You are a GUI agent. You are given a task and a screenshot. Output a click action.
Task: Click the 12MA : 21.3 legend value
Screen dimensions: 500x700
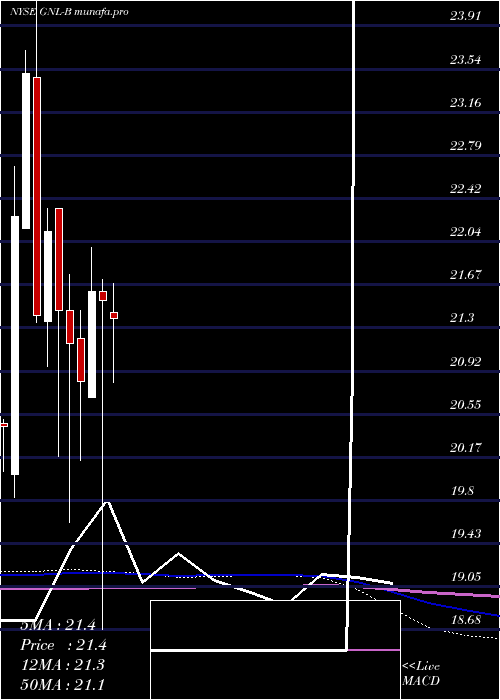tap(62, 665)
